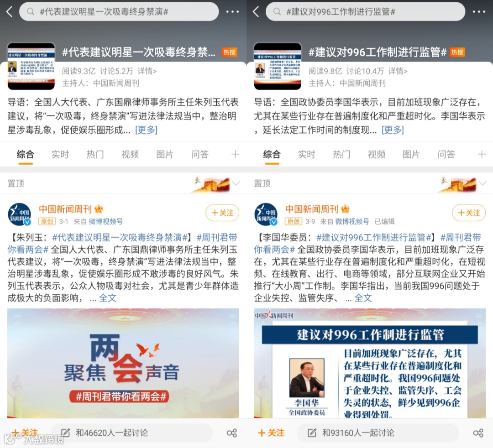Open 中国新闻周刊 username in the left post
493x448 pixels.
click(65, 209)
